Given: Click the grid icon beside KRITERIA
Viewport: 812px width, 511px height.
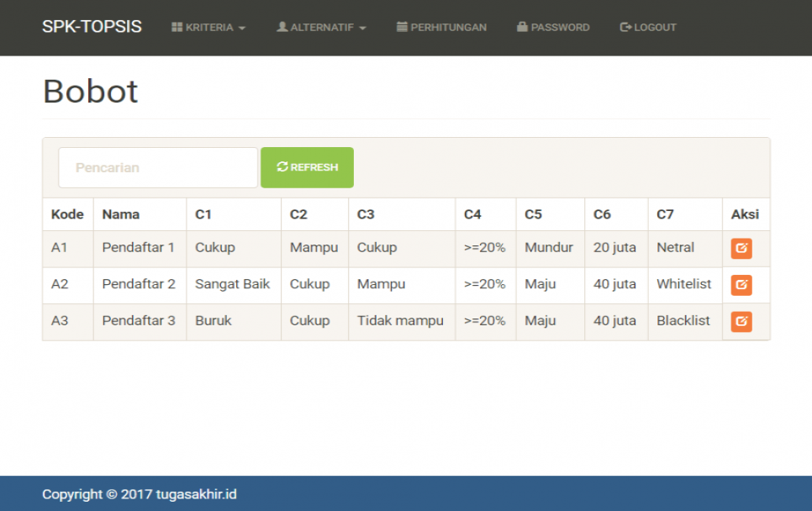Looking at the screenshot, I should (179, 26).
